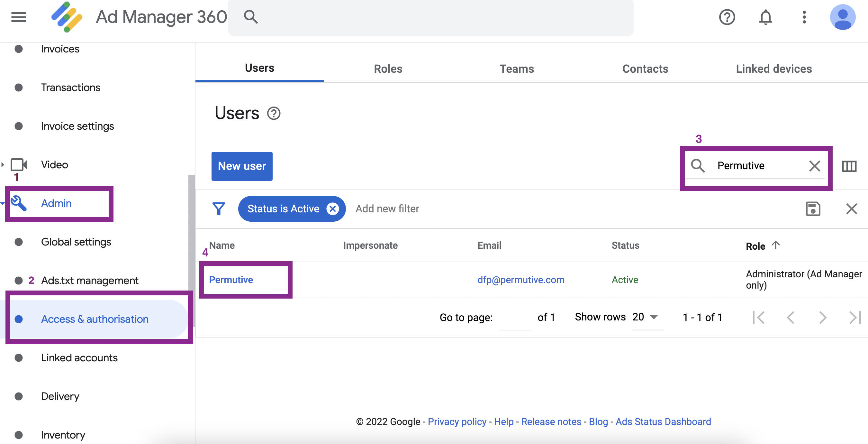Open Linked accounts in the sidebar
The height and width of the screenshot is (444, 868).
[x=79, y=358]
